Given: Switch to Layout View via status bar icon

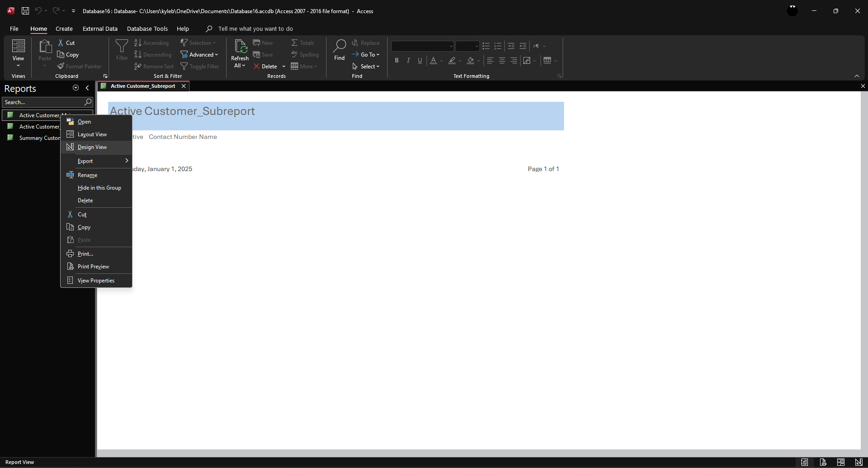Looking at the screenshot, I should tap(841, 462).
